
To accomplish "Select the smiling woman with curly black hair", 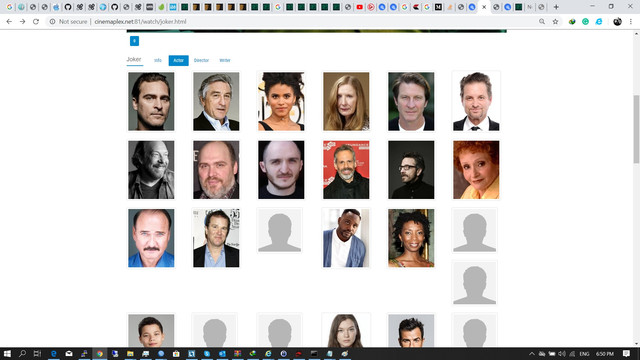I will click(x=411, y=238).
